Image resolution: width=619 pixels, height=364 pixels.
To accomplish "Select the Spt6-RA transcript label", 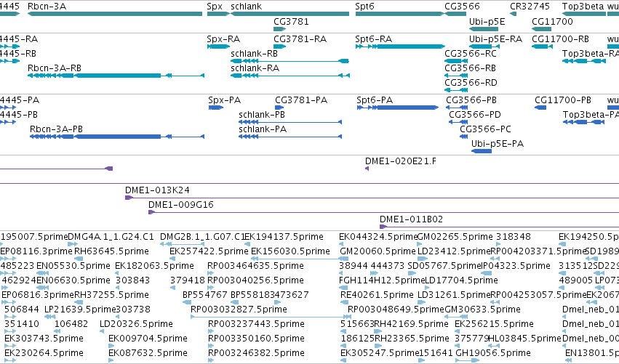I will point(373,39).
